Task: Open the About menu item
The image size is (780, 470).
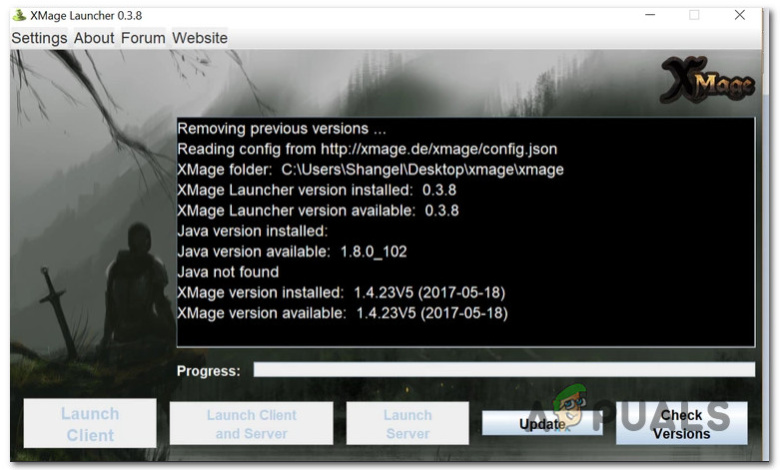Action: pyautogui.click(x=94, y=38)
